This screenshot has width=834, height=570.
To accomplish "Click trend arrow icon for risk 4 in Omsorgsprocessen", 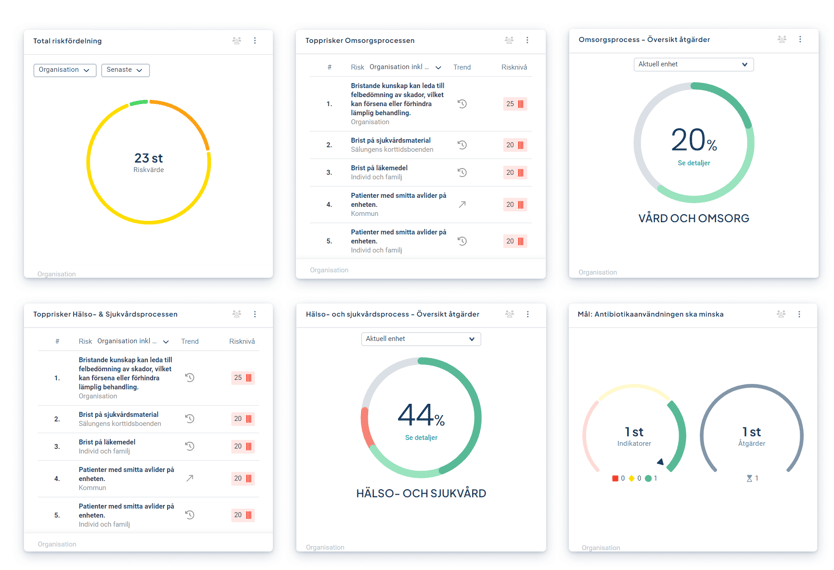I will tap(462, 204).
